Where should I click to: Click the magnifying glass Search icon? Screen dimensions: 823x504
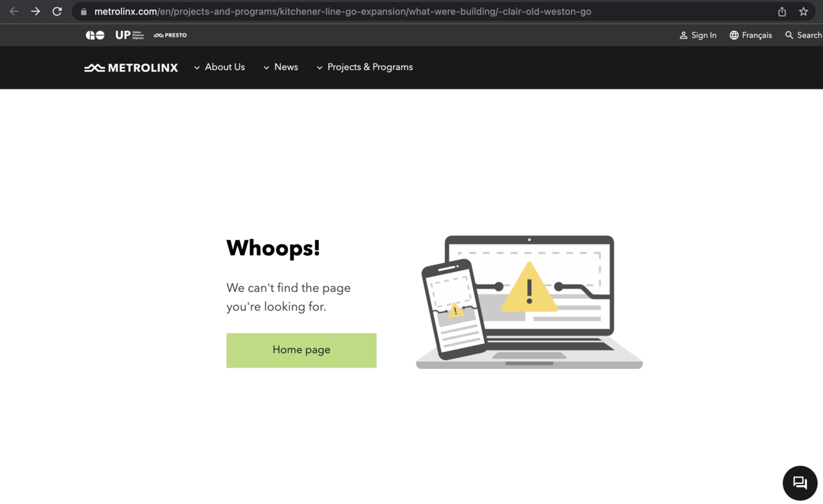click(x=789, y=35)
